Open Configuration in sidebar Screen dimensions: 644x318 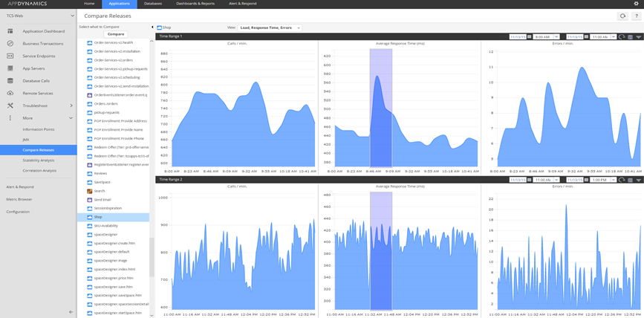click(18, 212)
